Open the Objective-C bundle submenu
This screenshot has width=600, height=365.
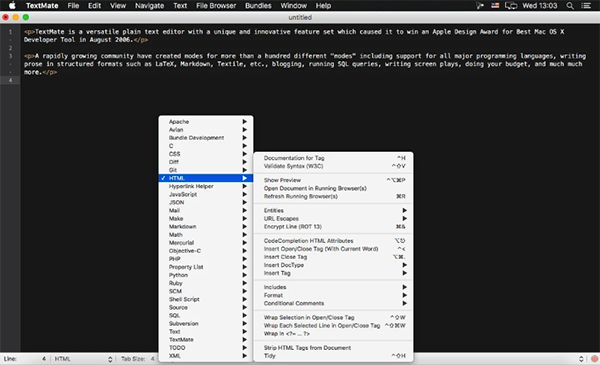coord(206,251)
